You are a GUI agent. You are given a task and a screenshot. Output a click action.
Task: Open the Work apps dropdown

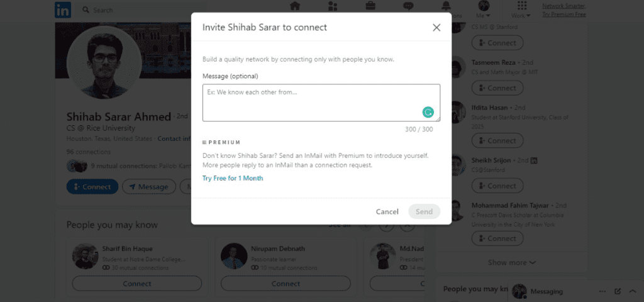pos(521,9)
